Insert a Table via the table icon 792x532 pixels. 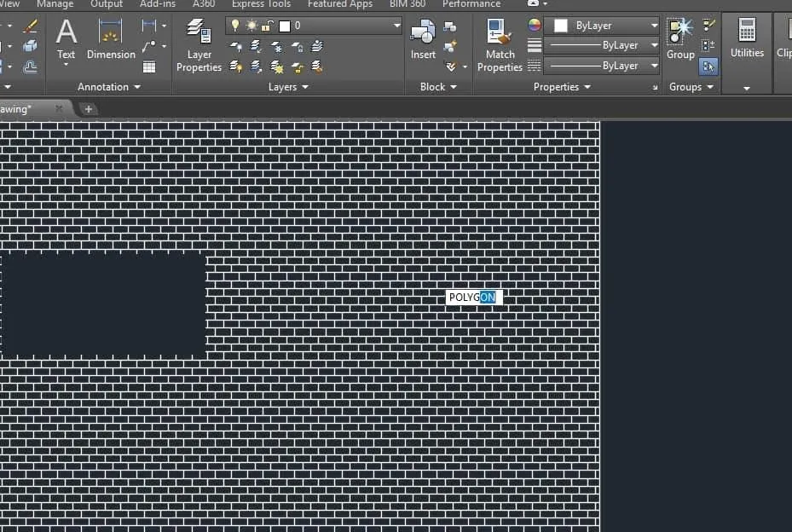pyautogui.click(x=149, y=66)
